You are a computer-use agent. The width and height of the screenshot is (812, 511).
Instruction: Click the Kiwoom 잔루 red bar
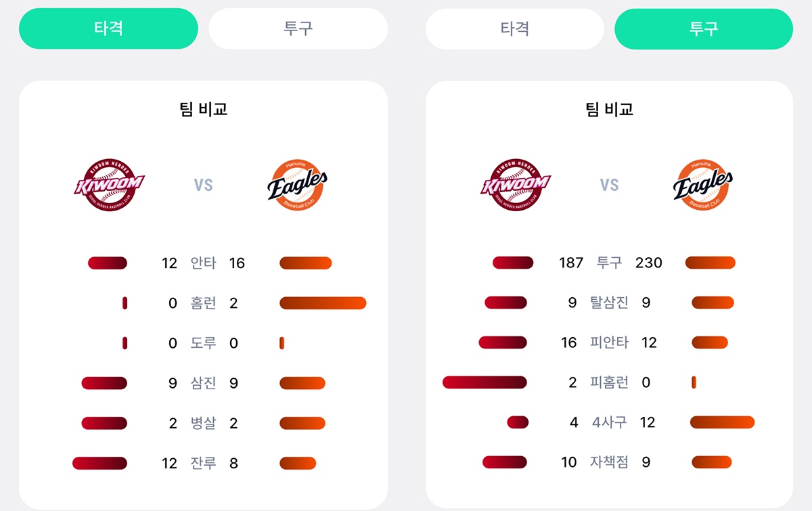(99, 463)
